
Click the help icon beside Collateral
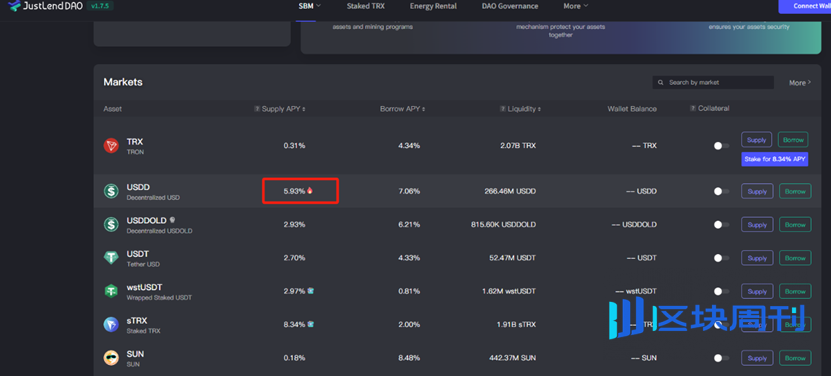click(x=693, y=108)
